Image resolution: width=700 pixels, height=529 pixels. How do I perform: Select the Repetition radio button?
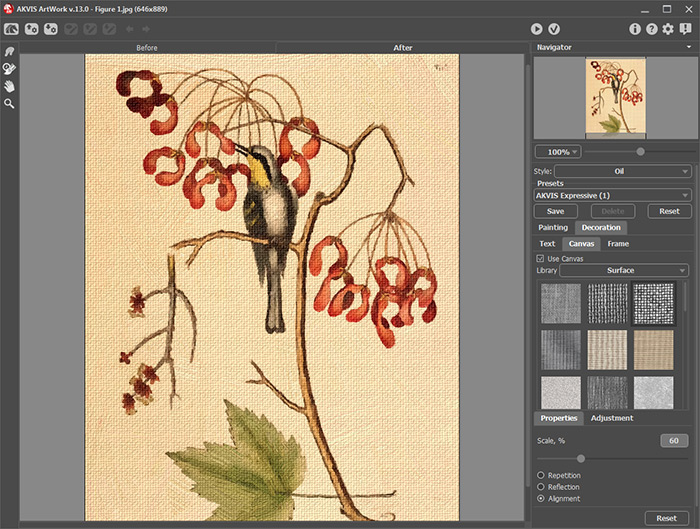pyautogui.click(x=541, y=475)
